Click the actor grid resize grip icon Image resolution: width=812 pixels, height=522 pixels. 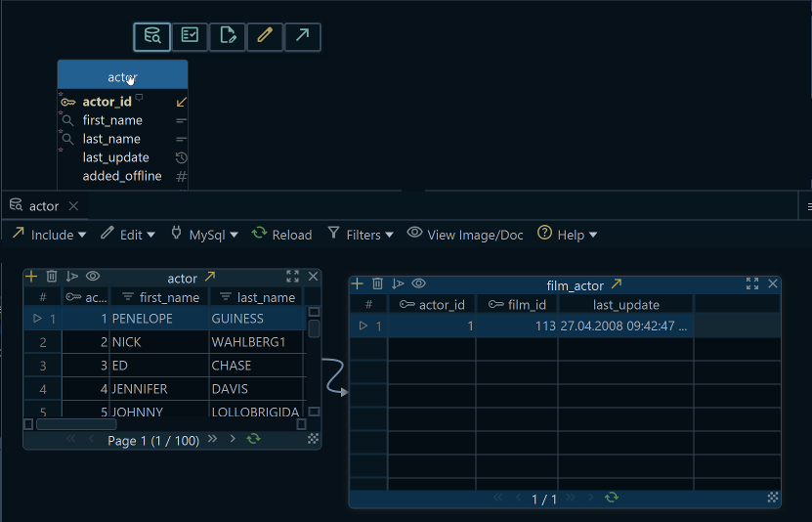tap(313, 439)
